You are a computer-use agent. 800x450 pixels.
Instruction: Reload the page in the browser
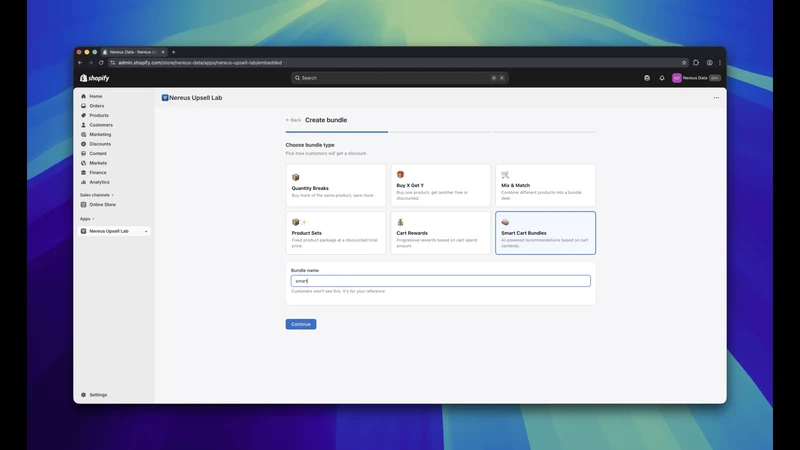click(x=101, y=63)
